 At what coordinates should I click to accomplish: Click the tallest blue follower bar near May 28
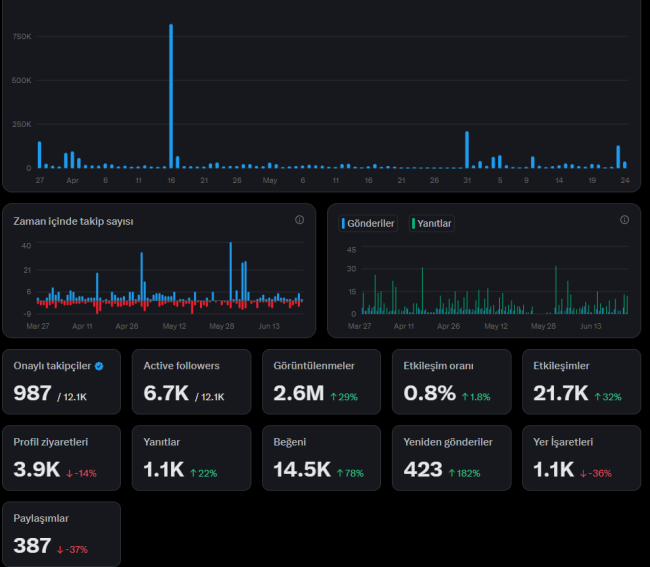point(230,271)
